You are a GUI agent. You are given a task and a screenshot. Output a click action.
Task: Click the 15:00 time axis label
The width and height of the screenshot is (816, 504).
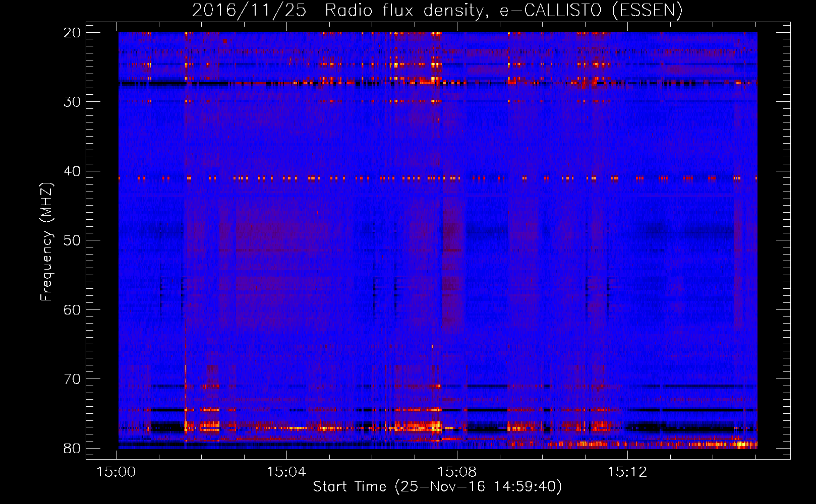point(116,472)
